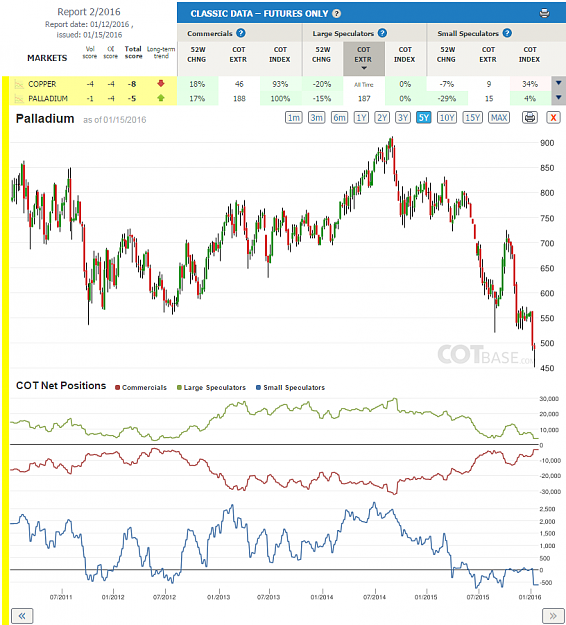Expand the Copper row dropdown arrow
This screenshot has height=625, width=566.
(x=558, y=83)
